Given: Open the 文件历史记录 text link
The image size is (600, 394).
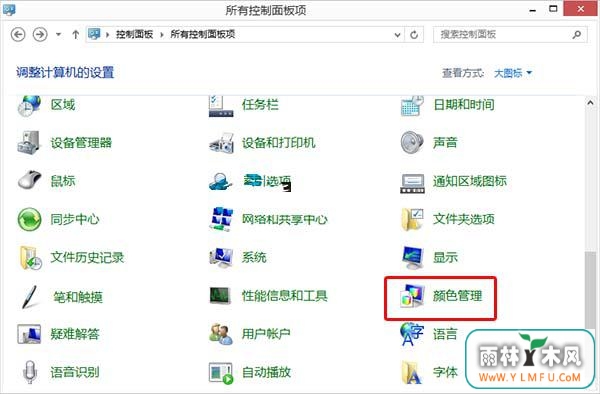Looking at the screenshot, I should pos(87,257).
